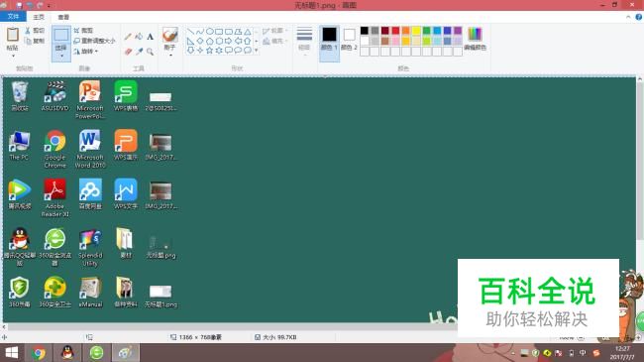The image size is (644, 362).
Task: Select the Eraser tool
Action: tap(128, 52)
